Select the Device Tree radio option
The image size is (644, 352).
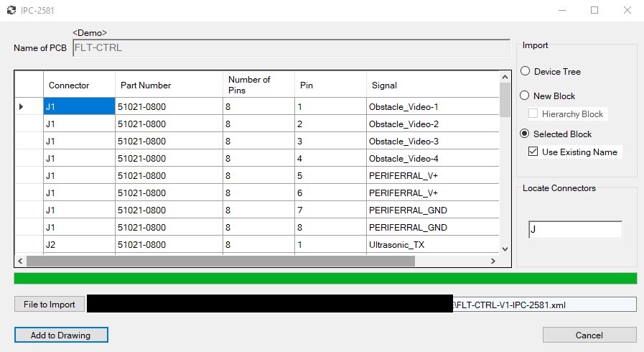pyautogui.click(x=526, y=72)
